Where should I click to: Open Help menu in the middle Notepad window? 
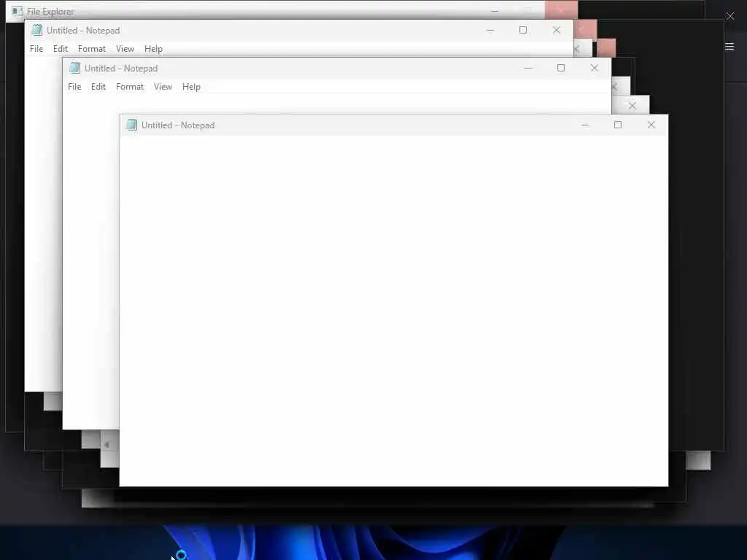pyautogui.click(x=191, y=87)
